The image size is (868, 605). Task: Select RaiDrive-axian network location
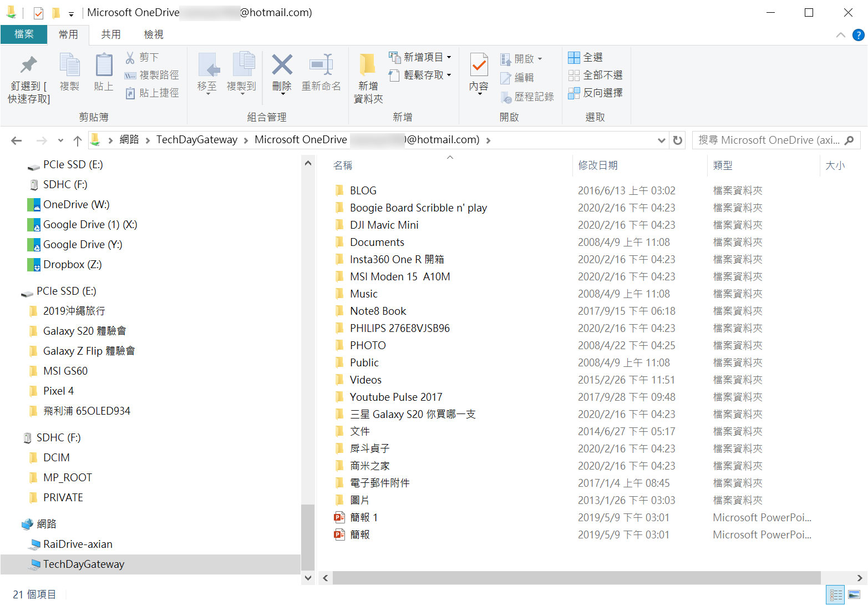click(72, 544)
